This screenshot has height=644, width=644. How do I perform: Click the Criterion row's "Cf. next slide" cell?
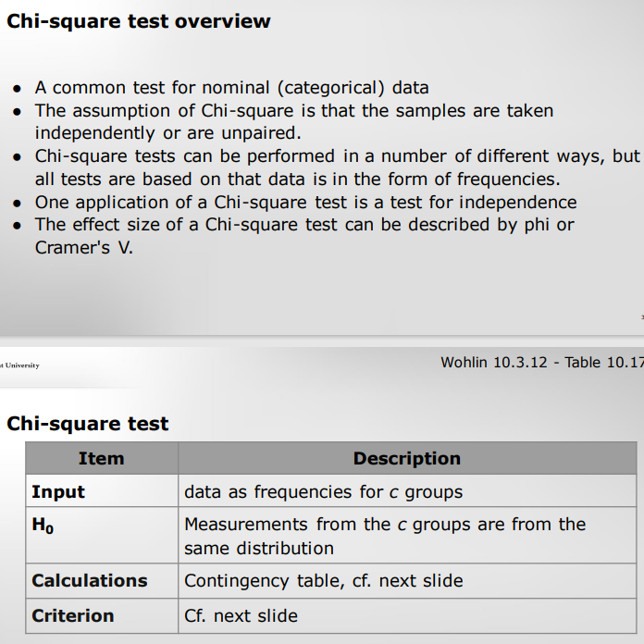241,615
